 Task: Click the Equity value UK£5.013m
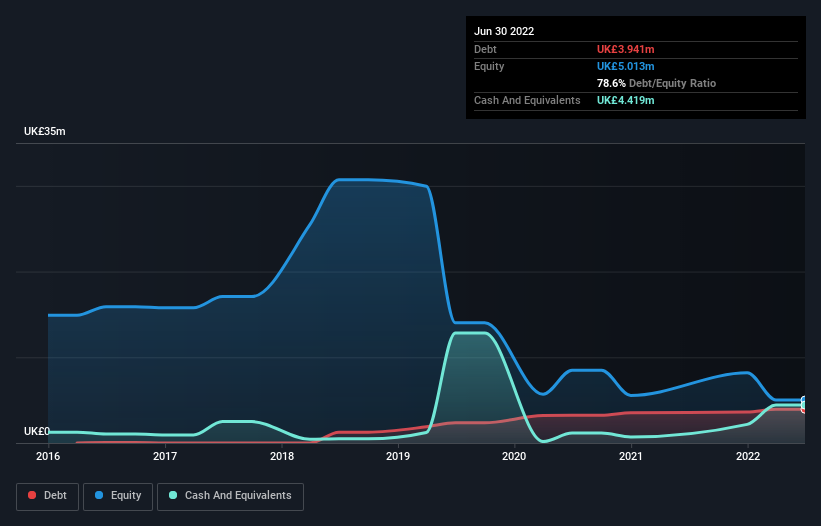pos(626,66)
